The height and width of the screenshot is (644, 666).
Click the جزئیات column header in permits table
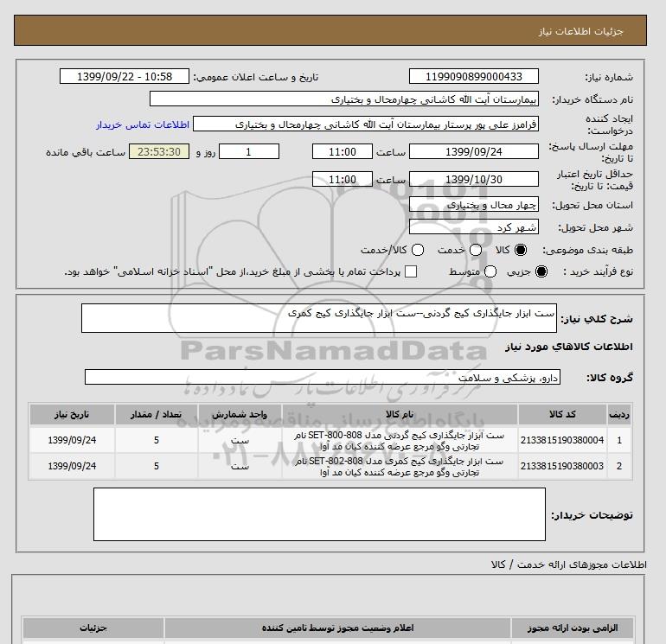(x=93, y=628)
